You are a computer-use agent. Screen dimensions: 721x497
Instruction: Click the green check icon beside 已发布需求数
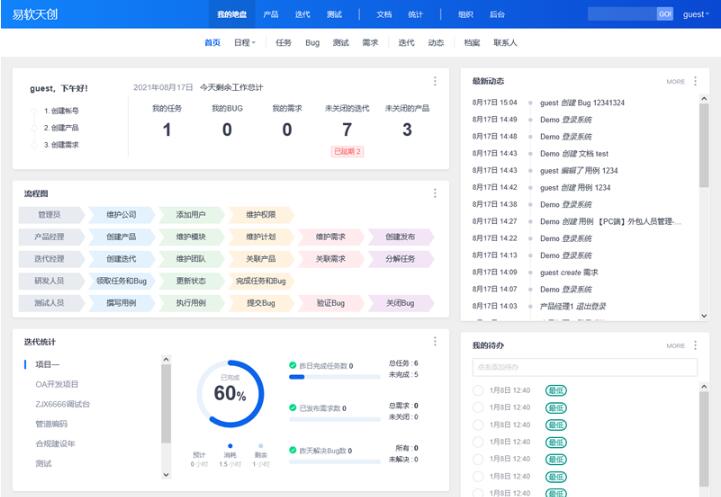tap(292, 408)
